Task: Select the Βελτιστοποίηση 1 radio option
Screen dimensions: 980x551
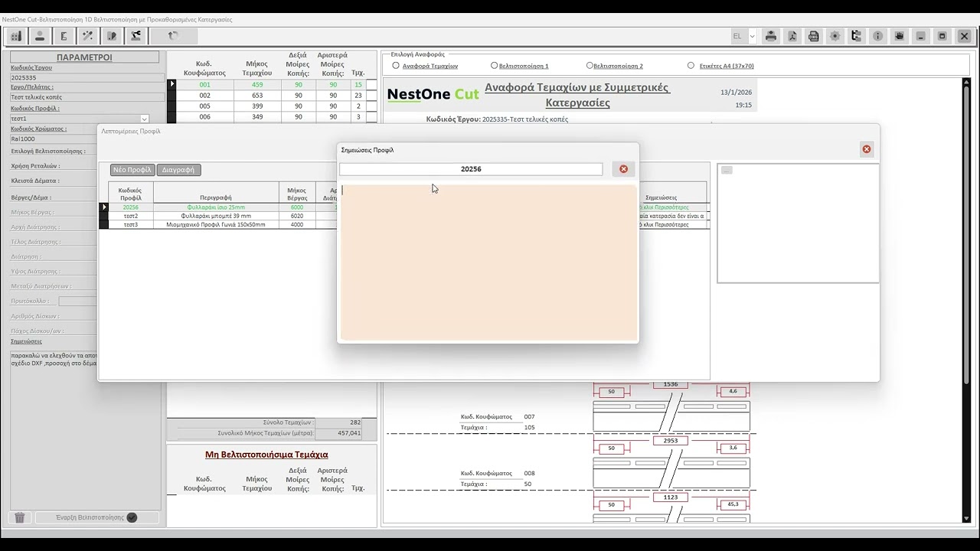Action: tap(494, 66)
